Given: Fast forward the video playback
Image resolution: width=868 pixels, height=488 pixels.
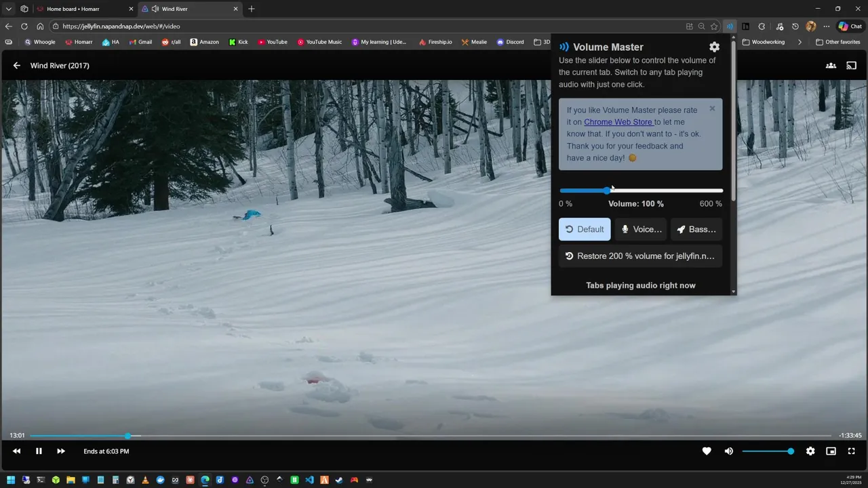Looking at the screenshot, I should pos(61,451).
